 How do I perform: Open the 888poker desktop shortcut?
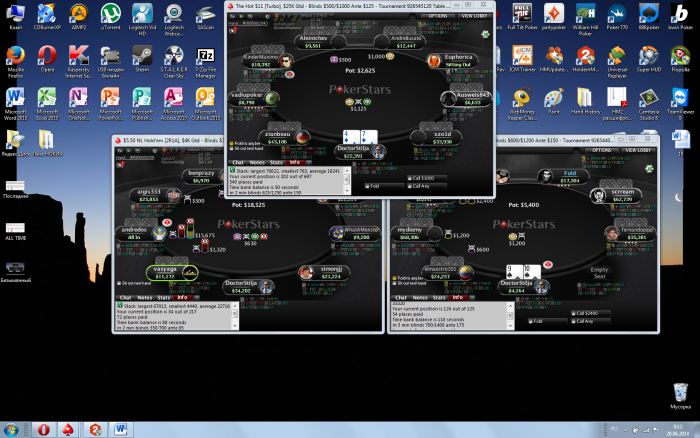click(x=649, y=15)
